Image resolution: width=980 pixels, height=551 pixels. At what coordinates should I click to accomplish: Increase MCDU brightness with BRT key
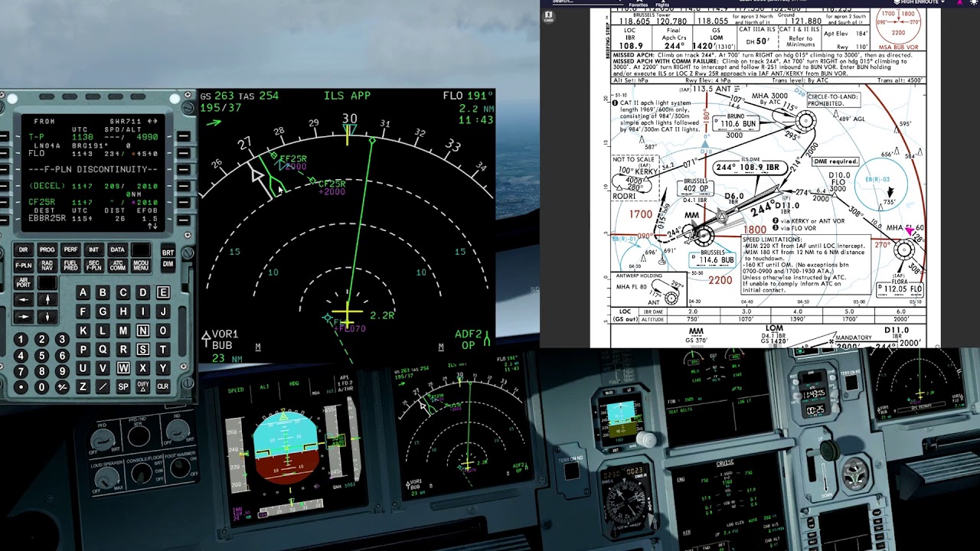[x=167, y=252]
